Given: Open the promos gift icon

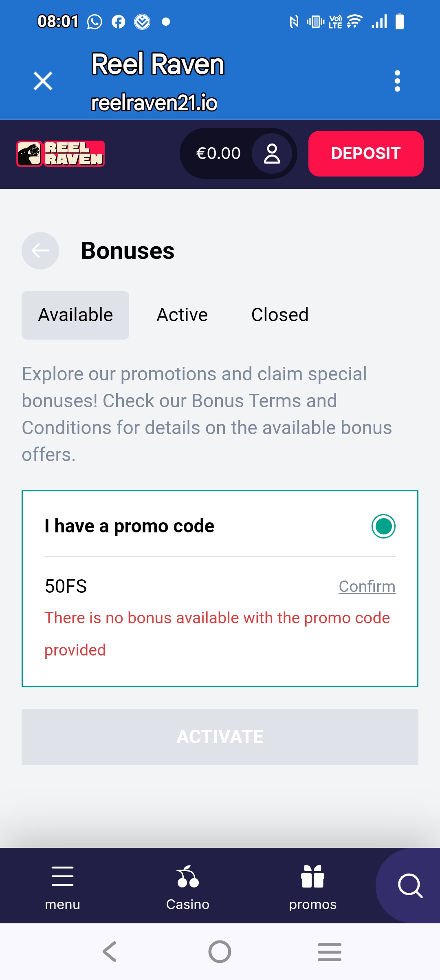Looking at the screenshot, I should tap(312, 876).
